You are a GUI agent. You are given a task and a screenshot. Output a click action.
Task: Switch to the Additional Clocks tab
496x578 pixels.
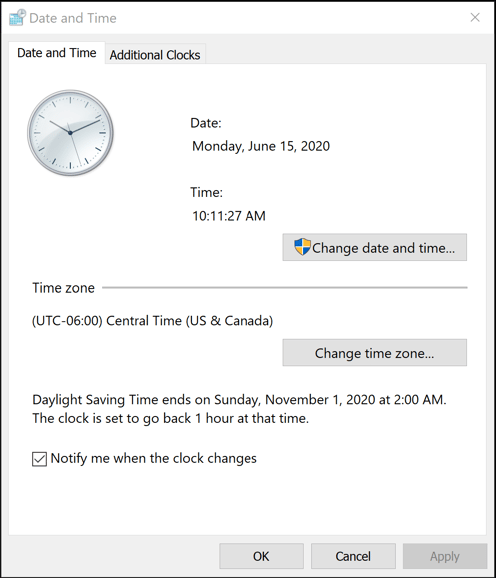coord(155,55)
